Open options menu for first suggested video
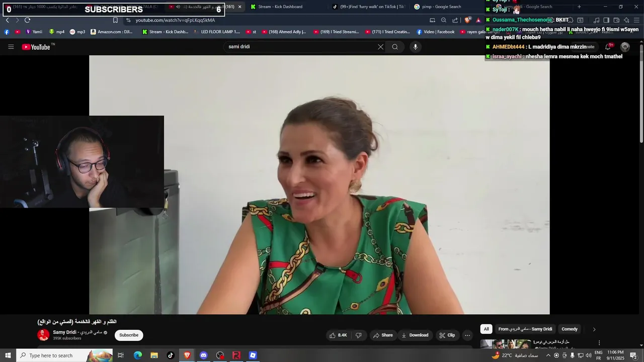The height and width of the screenshot is (362, 644). click(599, 343)
